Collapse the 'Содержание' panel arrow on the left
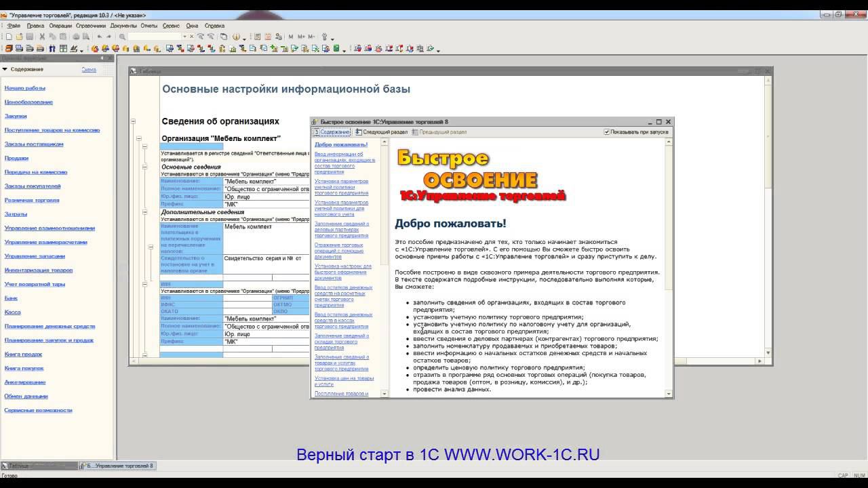 [x=5, y=69]
